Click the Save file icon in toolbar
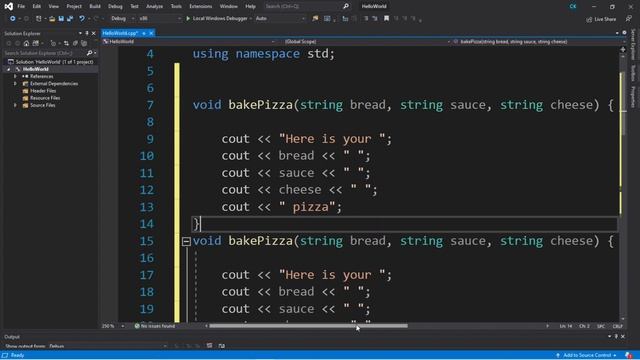This screenshot has height=360, width=640. pos(61,18)
